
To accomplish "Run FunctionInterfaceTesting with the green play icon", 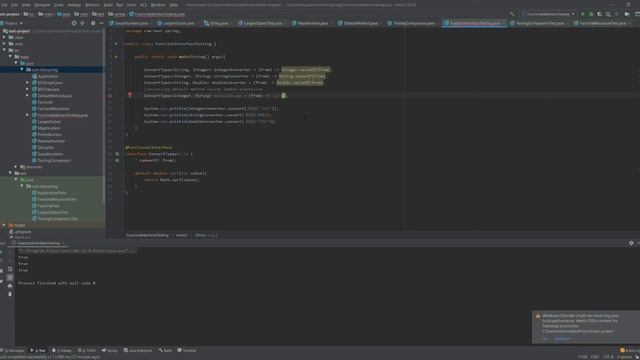I will (x=583, y=14).
